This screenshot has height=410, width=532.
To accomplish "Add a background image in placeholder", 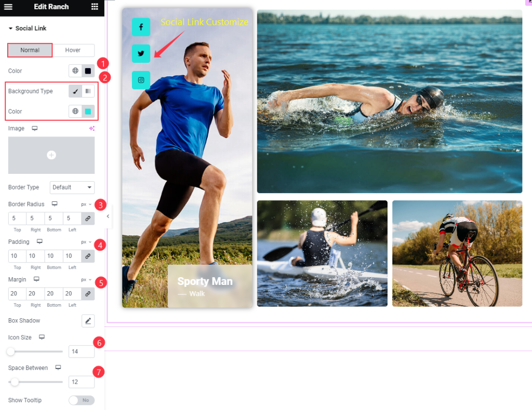I will tap(51, 155).
